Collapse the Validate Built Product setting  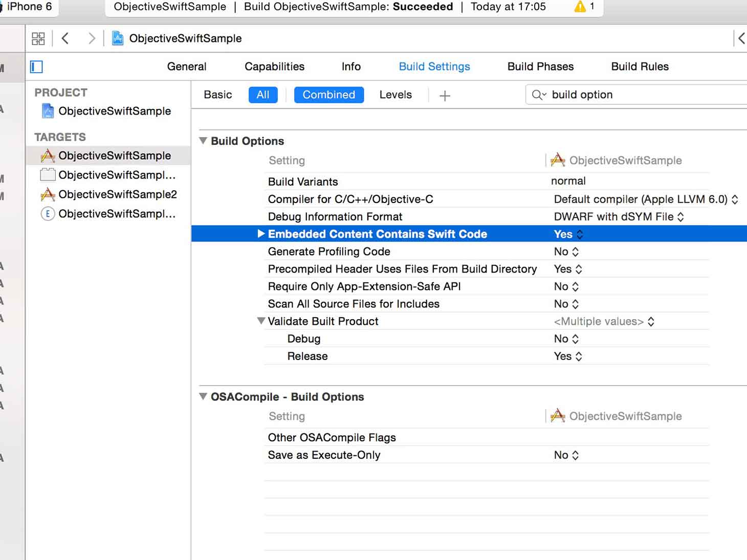[x=261, y=321]
